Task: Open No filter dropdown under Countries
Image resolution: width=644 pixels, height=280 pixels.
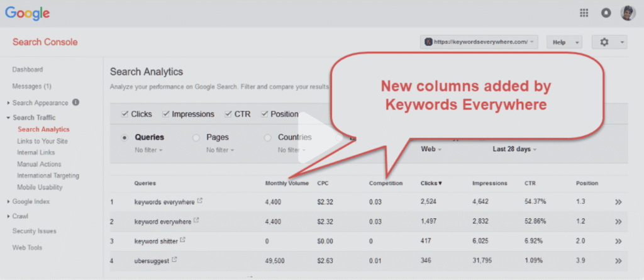Action: [292, 150]
